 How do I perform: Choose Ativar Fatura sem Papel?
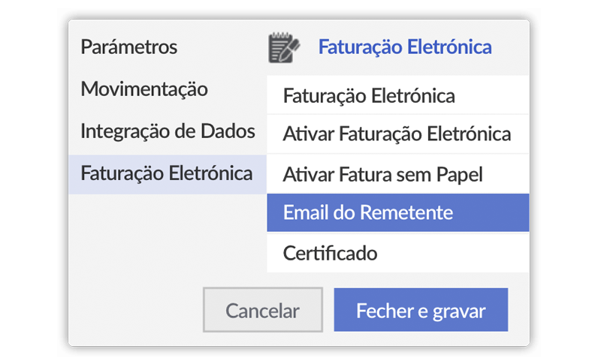click(398, 174)
